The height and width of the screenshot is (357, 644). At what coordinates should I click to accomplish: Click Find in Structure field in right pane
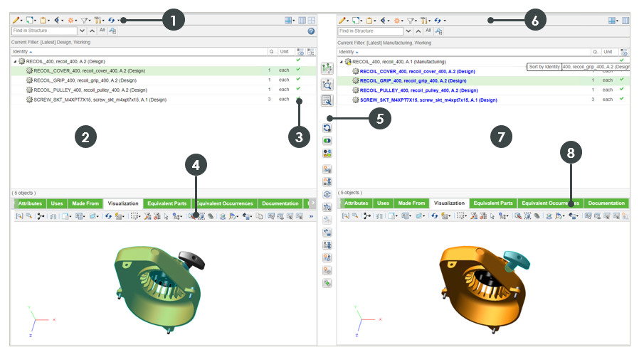coord(370,31)
